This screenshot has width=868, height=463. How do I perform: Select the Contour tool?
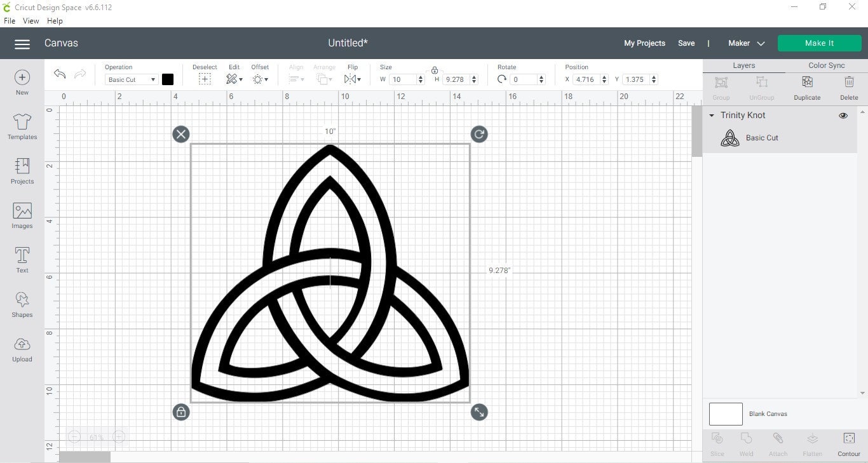(848, 443)
